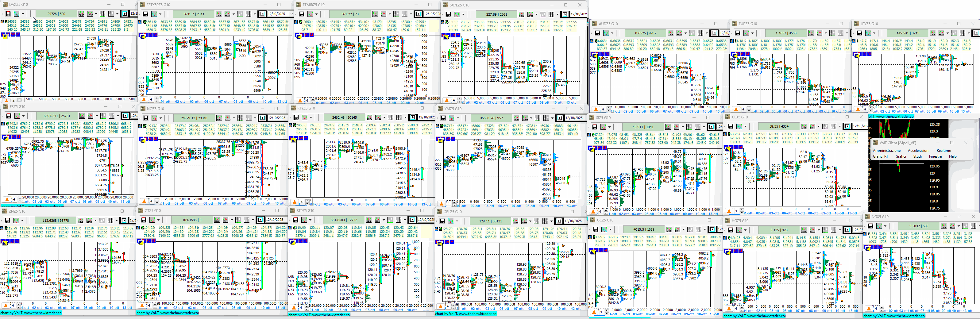
Task: Click SAVE chart icon in ESTX50Z5 window
Action: click(219, 14)
